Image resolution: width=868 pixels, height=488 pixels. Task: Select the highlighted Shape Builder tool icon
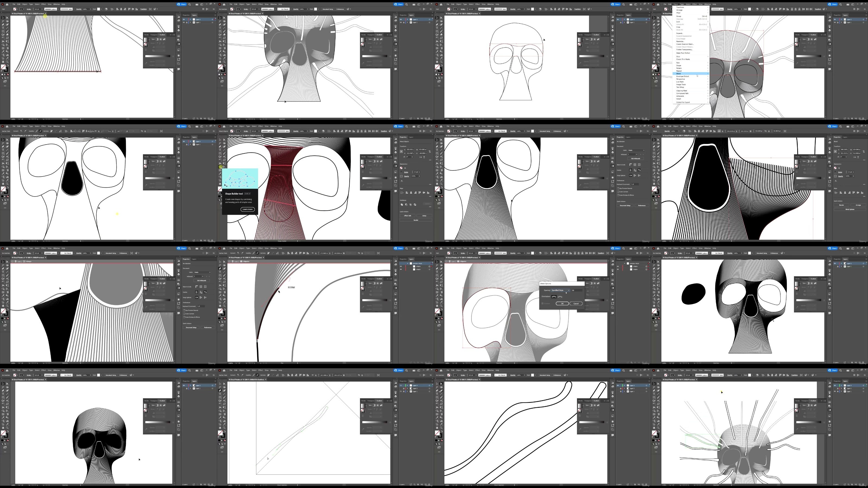pos(221,167)
